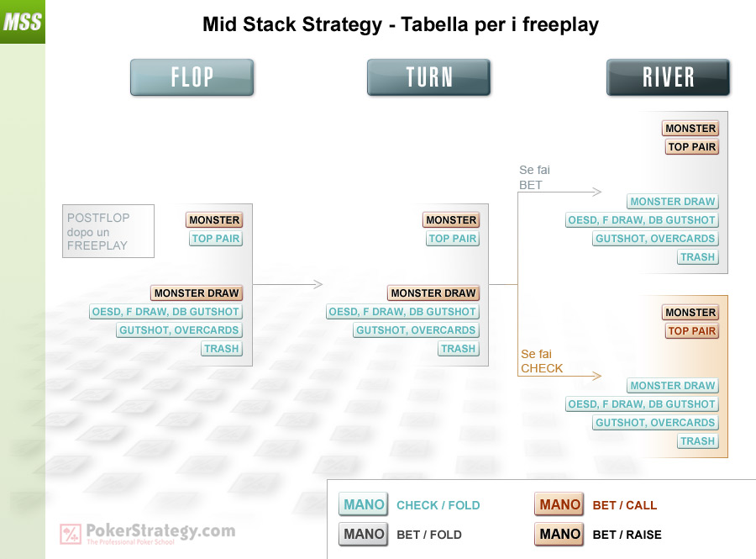756x559 pixels.
Task: Click TOP PAIR label in Turn column
Action: coord(452,238)
